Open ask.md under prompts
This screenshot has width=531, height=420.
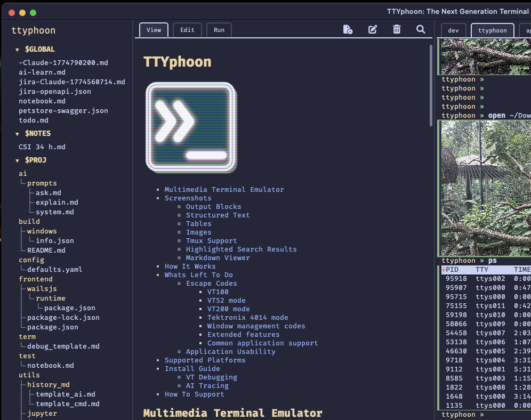coord(49,192)
